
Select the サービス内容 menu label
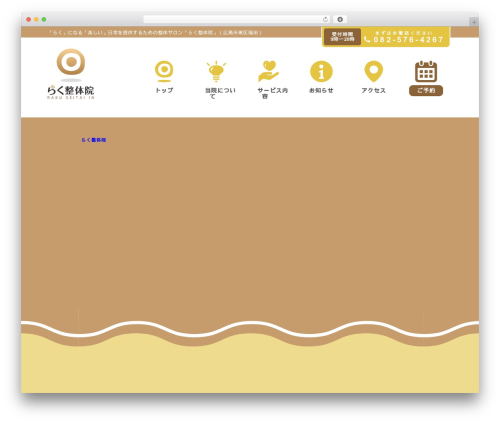click(x=272, y=93)
